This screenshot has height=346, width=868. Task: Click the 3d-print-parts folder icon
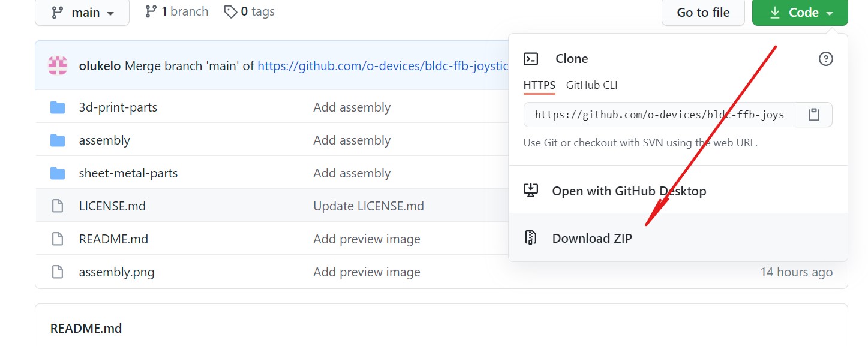coord(58,107)
